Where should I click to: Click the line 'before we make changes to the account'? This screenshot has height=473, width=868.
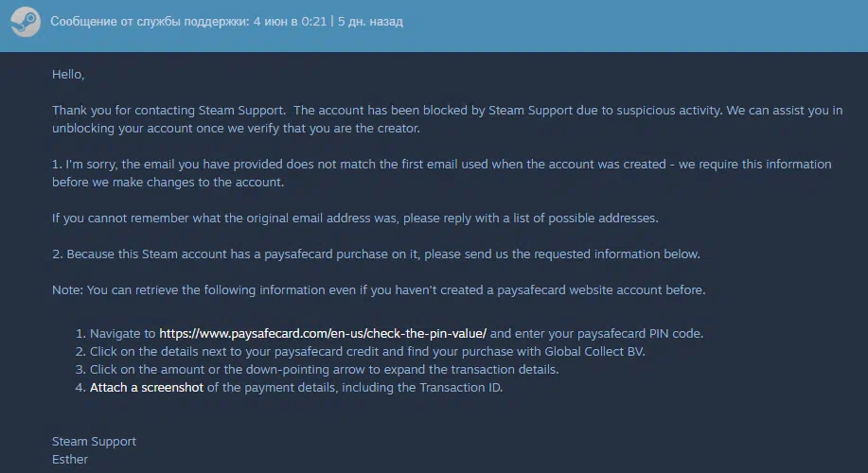168,182
